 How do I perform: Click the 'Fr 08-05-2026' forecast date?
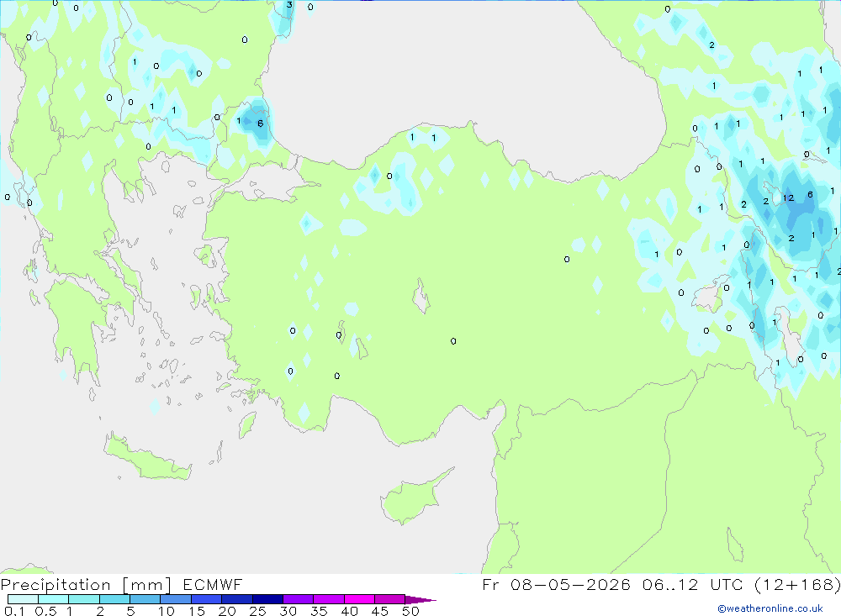click(x=557, y=584)
